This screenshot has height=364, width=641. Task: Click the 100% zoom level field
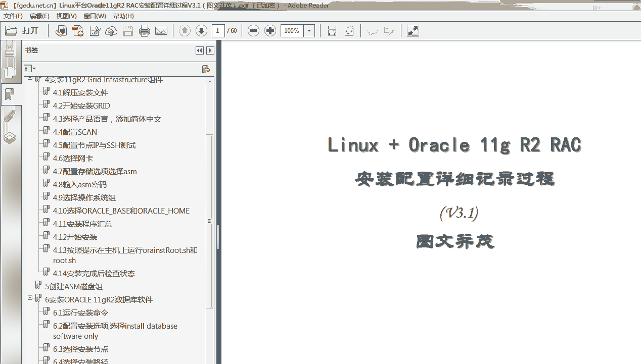pyautogui.click(x=292, y=31)
